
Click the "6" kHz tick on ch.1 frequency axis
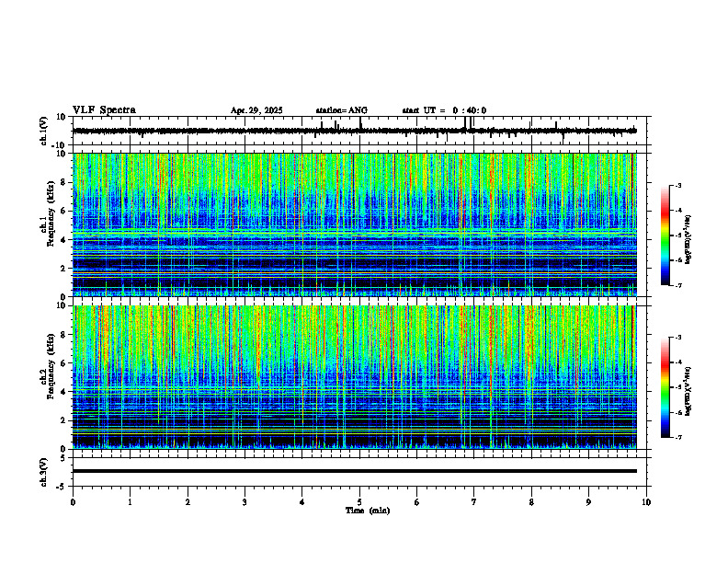click(x=63, y=212)
